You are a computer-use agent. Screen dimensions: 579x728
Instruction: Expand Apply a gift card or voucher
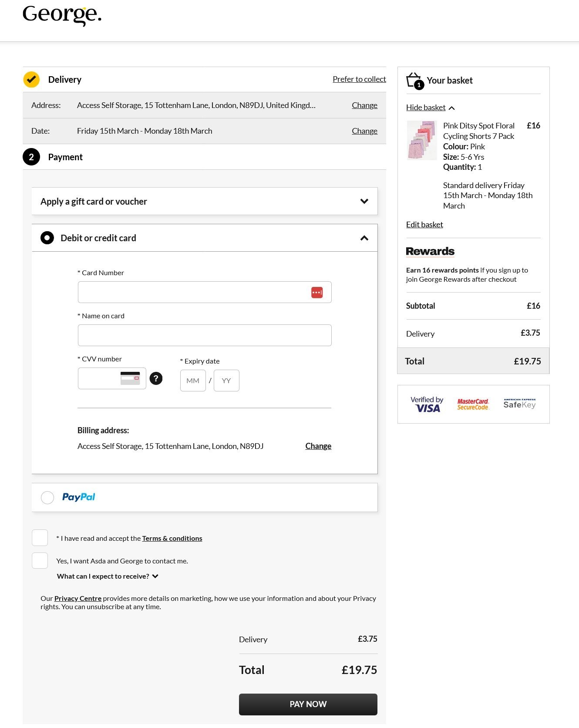[x=205, y=201]
